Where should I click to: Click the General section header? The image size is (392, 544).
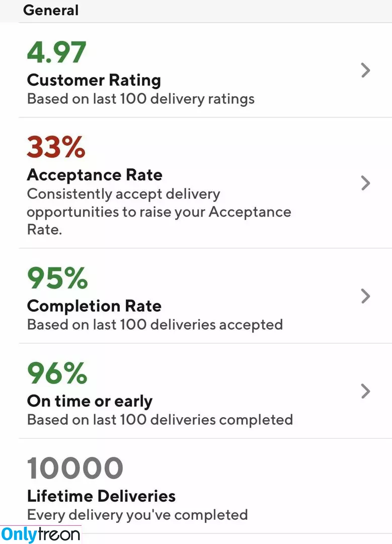tap(51, 10)
